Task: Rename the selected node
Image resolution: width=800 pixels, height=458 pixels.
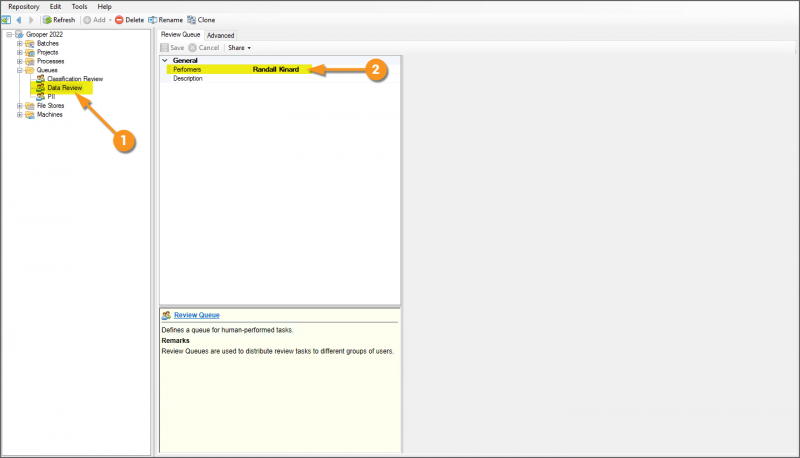Action: tap(165, 20)
